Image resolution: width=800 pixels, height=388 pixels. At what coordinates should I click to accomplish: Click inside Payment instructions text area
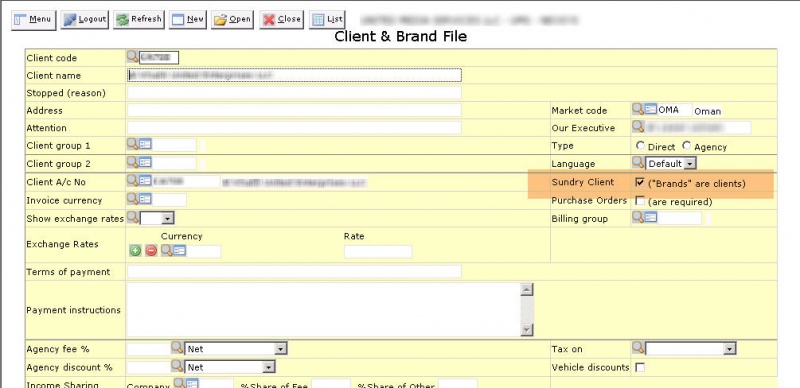tap(324, 310)
